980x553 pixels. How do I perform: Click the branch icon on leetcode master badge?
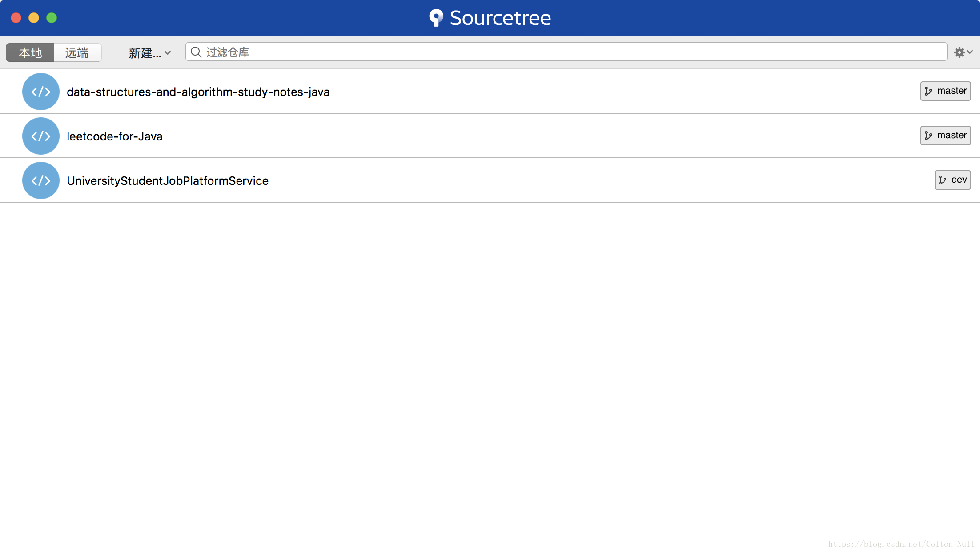(928, 136)
